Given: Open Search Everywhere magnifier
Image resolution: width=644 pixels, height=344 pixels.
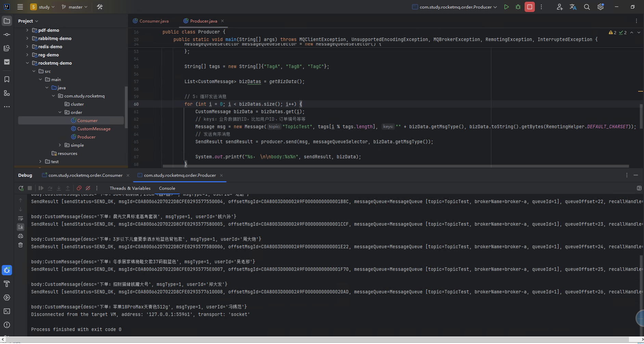Looking at the screenshot, I should (587, 7).
